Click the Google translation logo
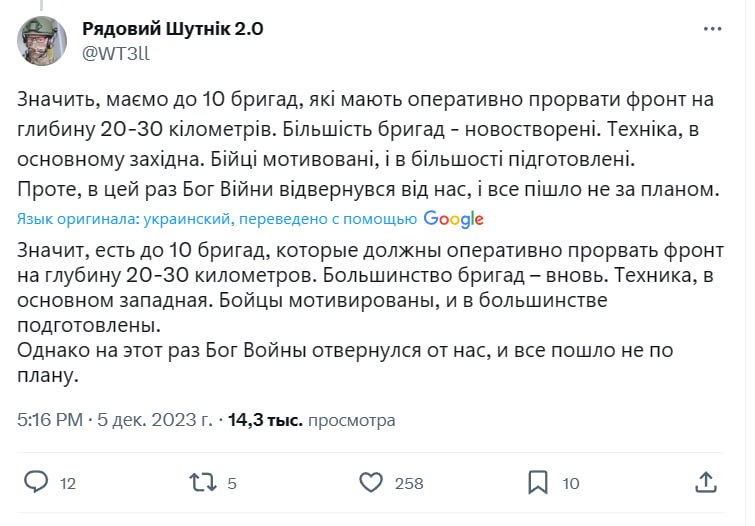The height and width of the screenshot is (526, 755). [x=453, y=218]
